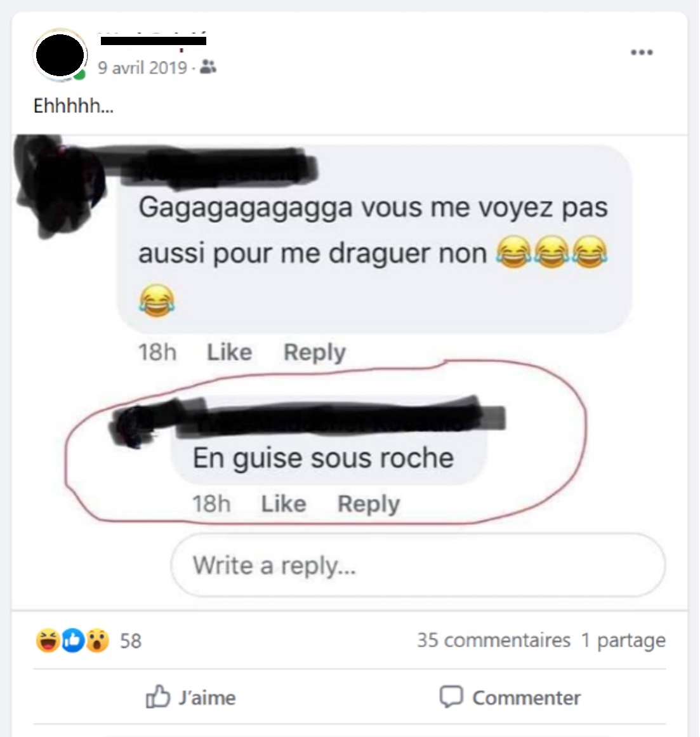Click the Commenter button
Screen dimensions: 700x737
point(510,697)
